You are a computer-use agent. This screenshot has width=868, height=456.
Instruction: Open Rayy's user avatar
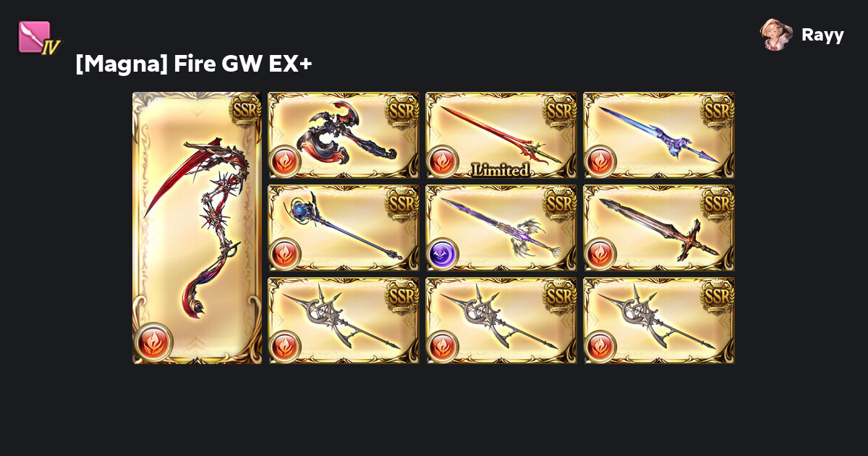pyautogui.click(x=776, y=35)
